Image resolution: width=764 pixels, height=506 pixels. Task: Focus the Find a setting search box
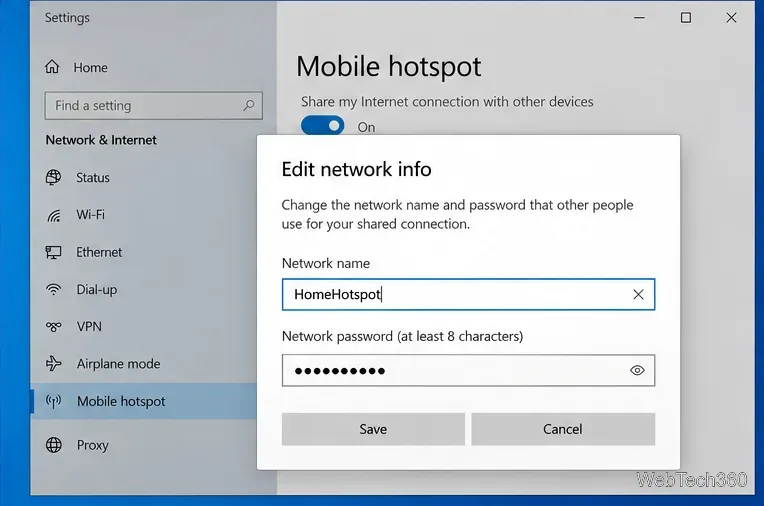[153, 105]
